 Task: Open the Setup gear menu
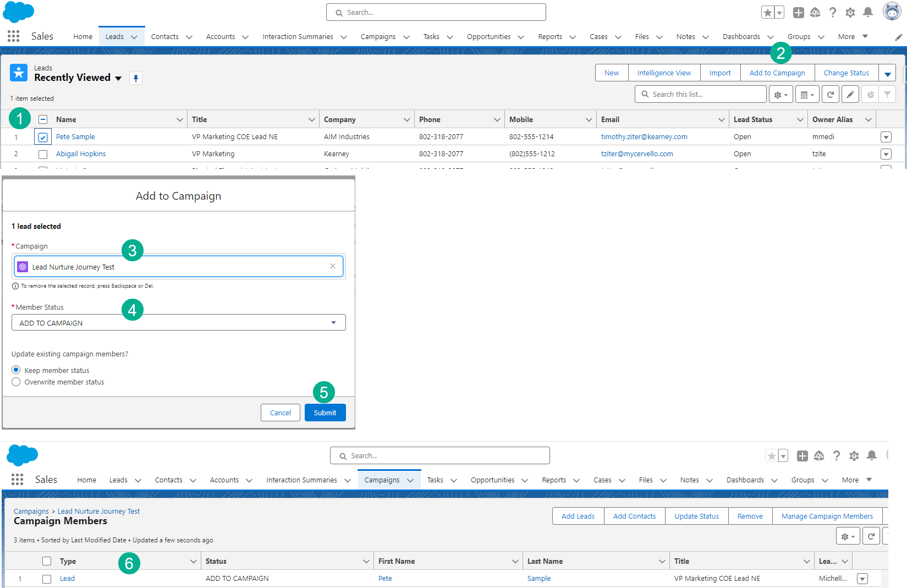[x=850, y=12]
